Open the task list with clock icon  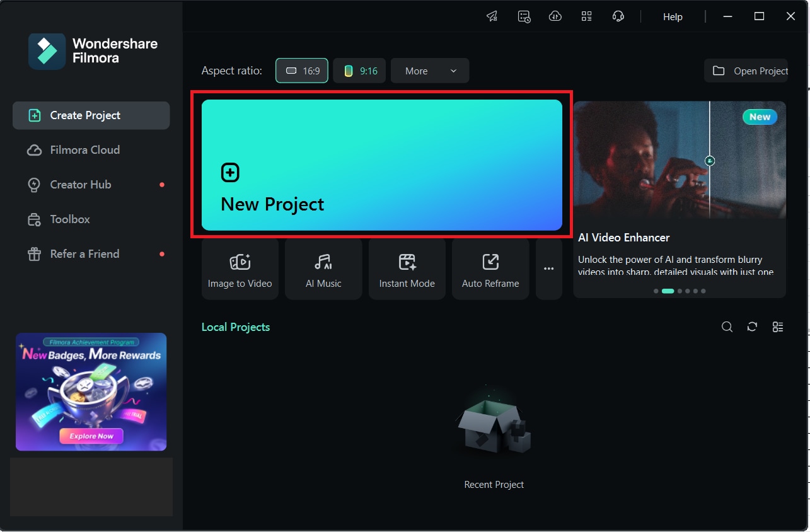click(524, 16)
